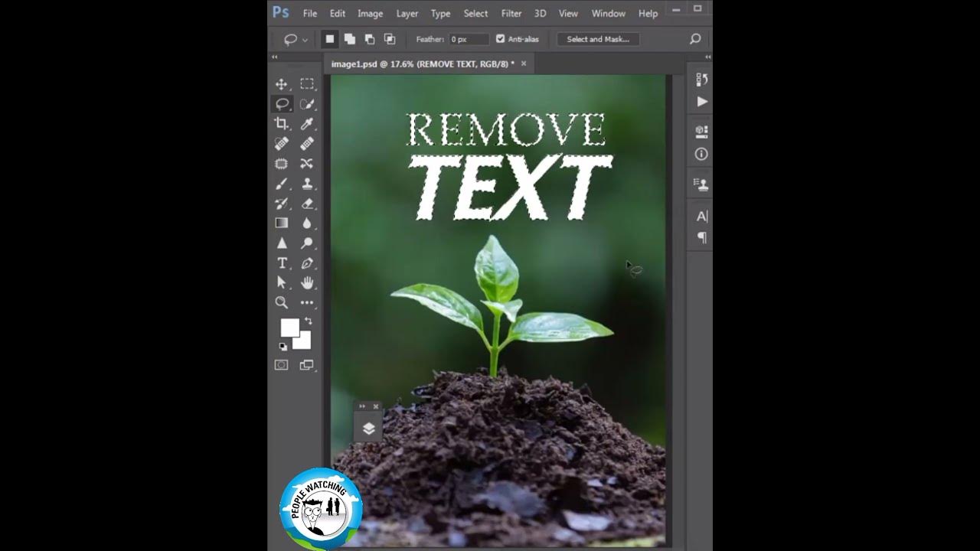
Task: Select the Quick Selection tool
Action: [307, 104]
